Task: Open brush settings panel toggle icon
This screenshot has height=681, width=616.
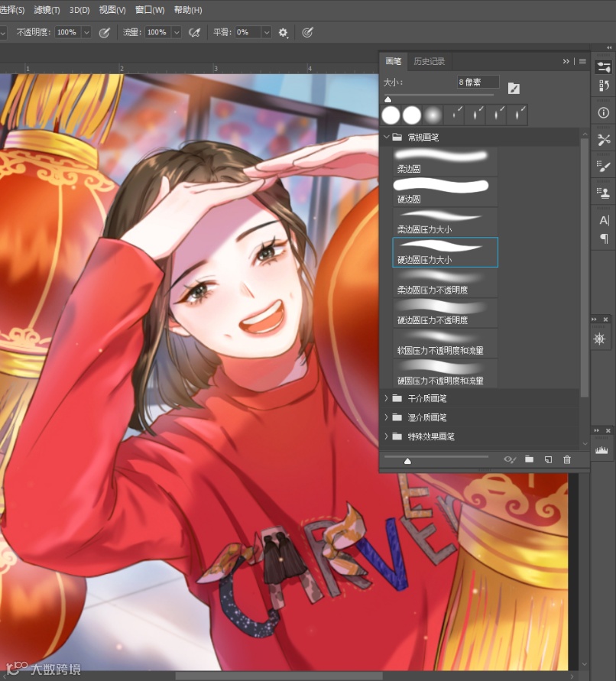Action: point(514,89)
